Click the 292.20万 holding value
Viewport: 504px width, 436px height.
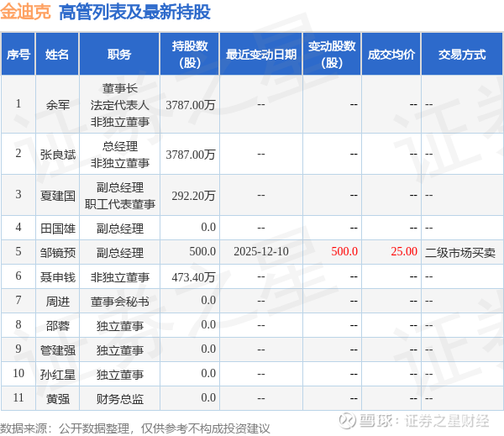point(193,196)
